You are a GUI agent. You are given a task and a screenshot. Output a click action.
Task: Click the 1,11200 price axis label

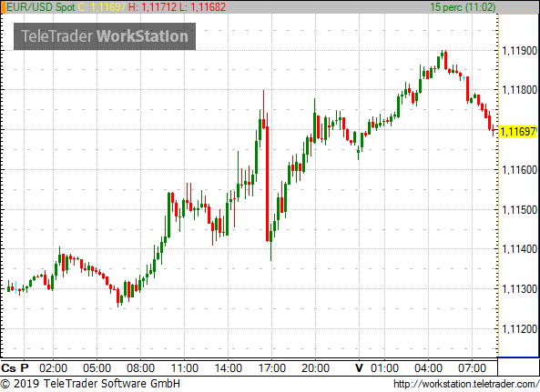coord(520,329)
